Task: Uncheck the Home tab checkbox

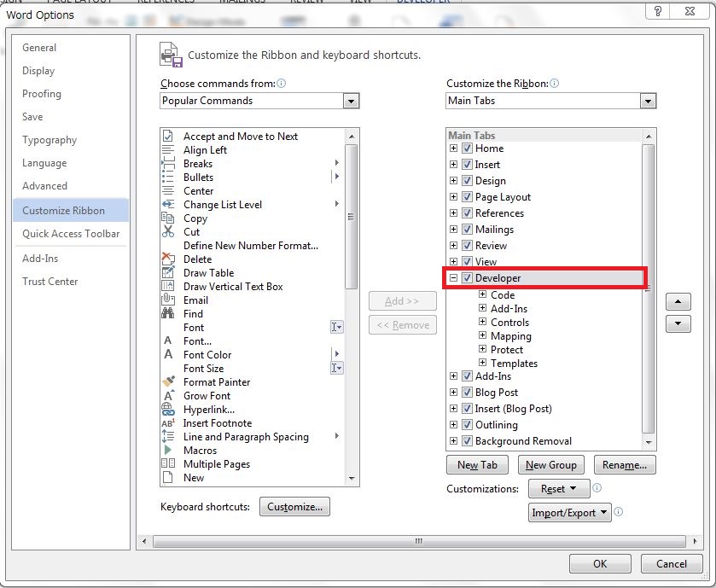Action: coord(467,148)
